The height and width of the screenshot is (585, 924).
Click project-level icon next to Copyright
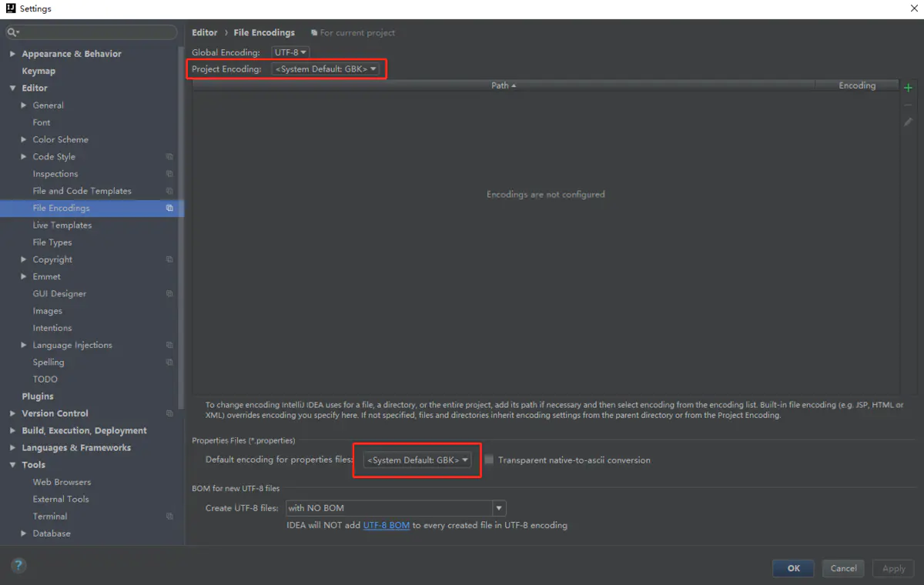click(x=169, y=259)
